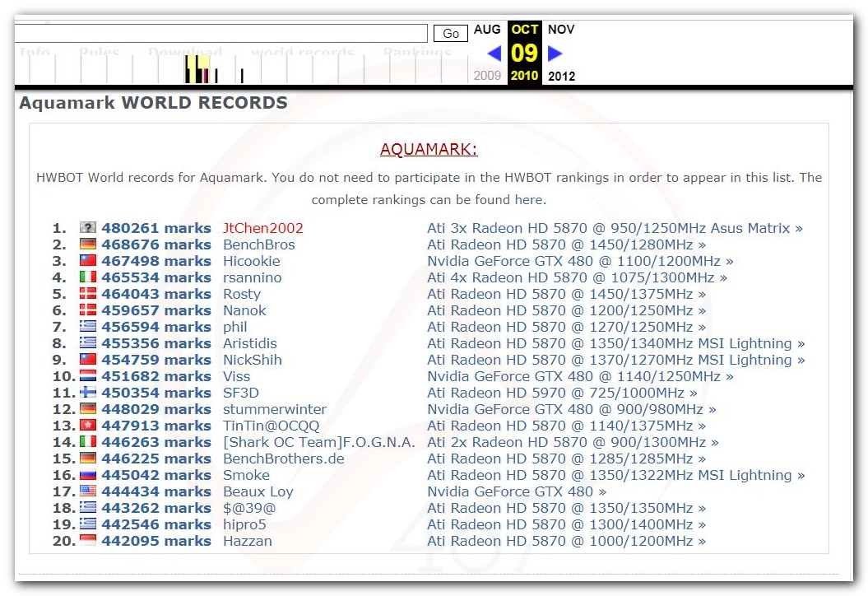Go to next capture with blue right arrow
Image resolution: width=868 pixels, height=596 pixels.
click(x=555, y=54)
